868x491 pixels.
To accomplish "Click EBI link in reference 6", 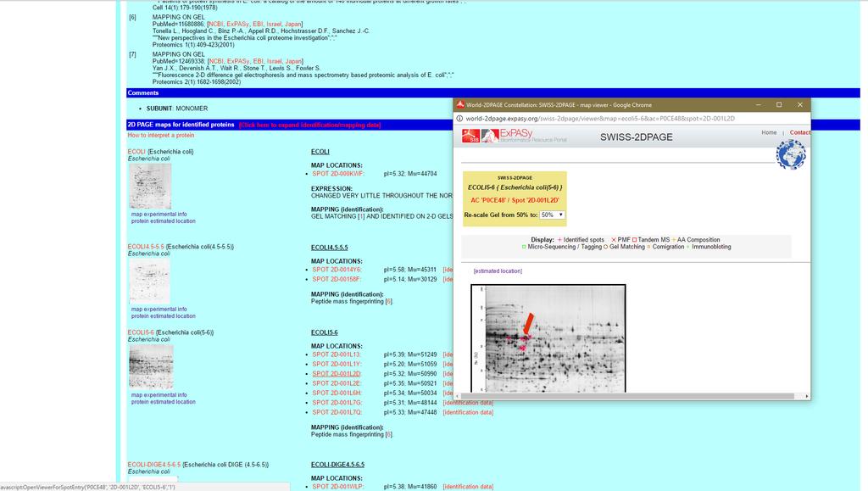I will tap(258, 25).
